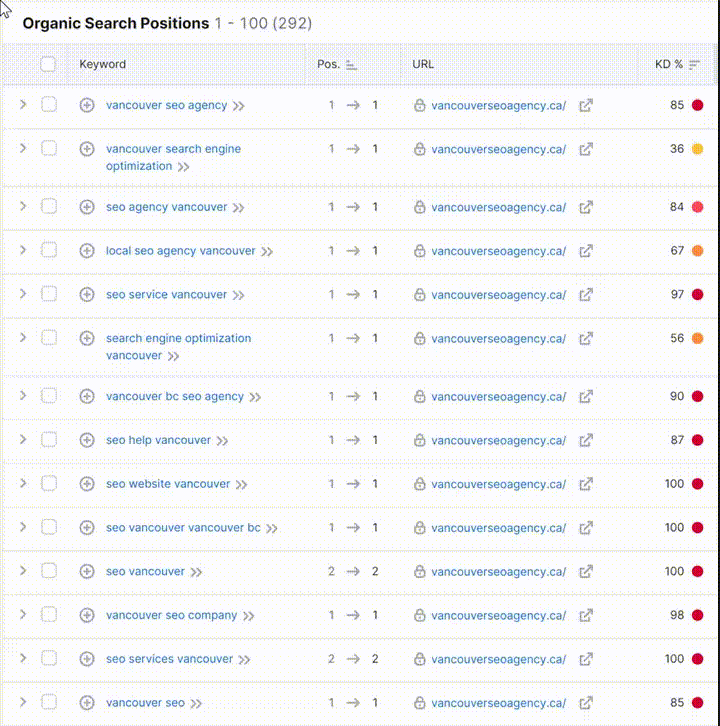Add 'vancouver seo agency' keyword with plus icon
The height and width of the screenshot is (726, 720).
[x=87, y=105]
